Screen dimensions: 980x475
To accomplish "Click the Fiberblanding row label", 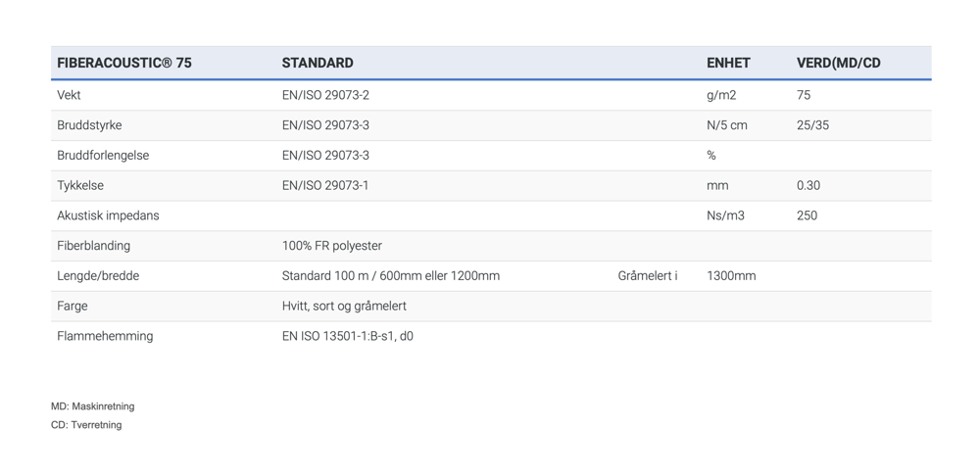I will click(94, 246).
